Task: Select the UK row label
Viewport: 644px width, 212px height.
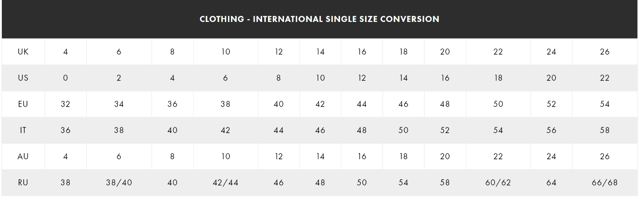Action: pos(23,52)
